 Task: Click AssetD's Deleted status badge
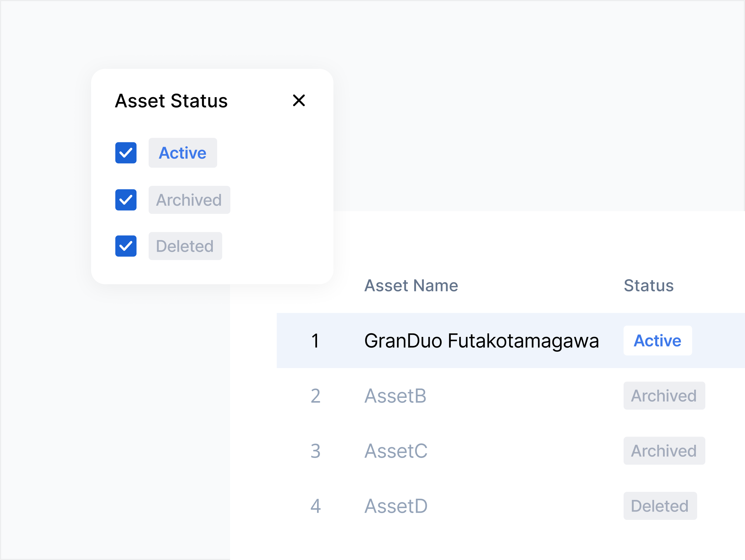(x=660, y=506)
